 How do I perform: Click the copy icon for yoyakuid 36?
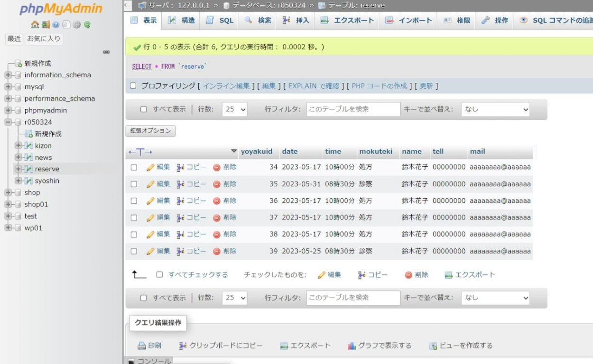[x=180, y=201]
